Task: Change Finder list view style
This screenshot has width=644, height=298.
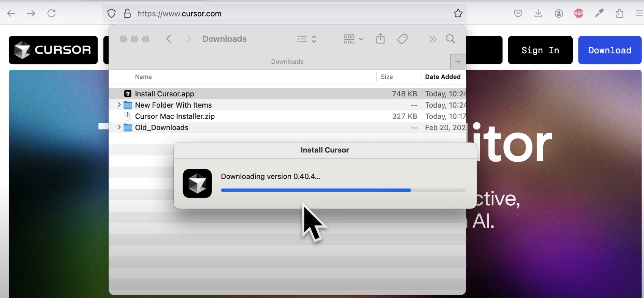Action: click(x=307, y=39)
